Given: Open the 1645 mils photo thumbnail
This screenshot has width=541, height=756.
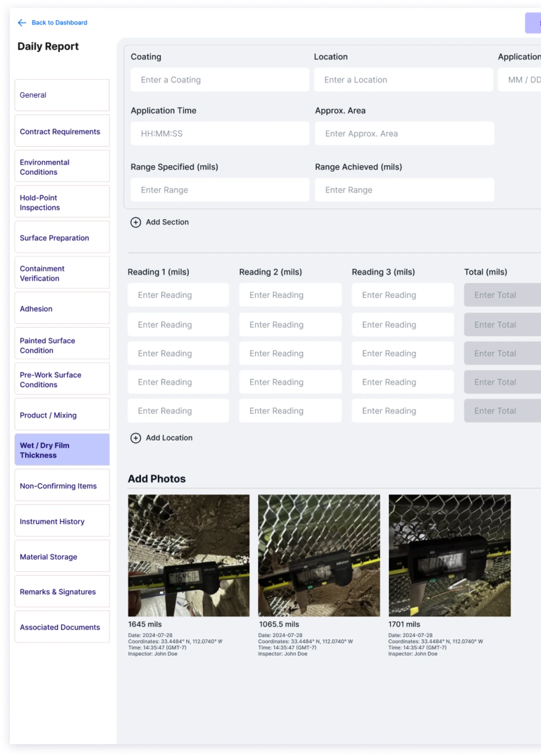Looking at the screenshot, I should pyautogui.click(x=189, y=555).
